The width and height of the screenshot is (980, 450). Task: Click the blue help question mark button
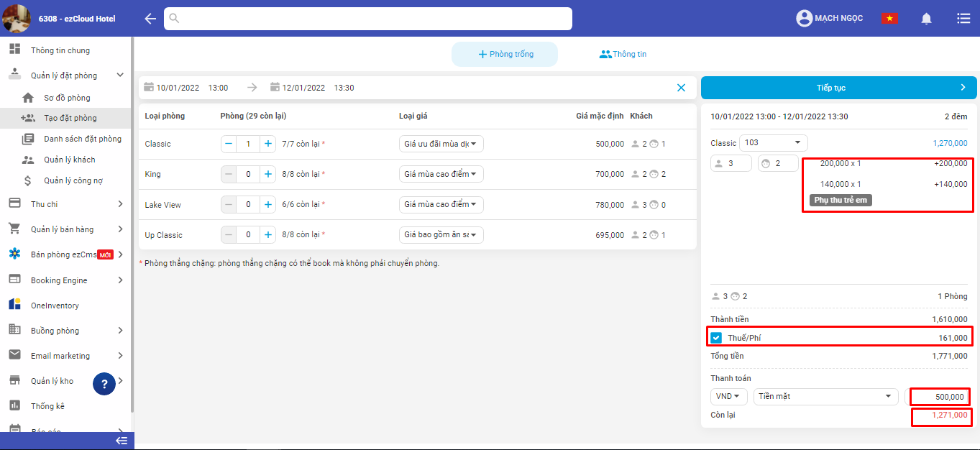click(x=104, y=385)
